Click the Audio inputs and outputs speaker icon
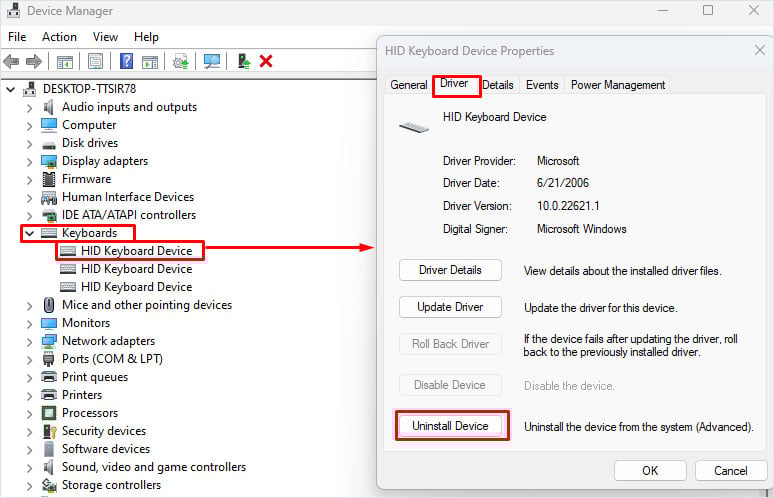Screen dimensions: 774x498 pyautogui.click(x=48, y=107)
